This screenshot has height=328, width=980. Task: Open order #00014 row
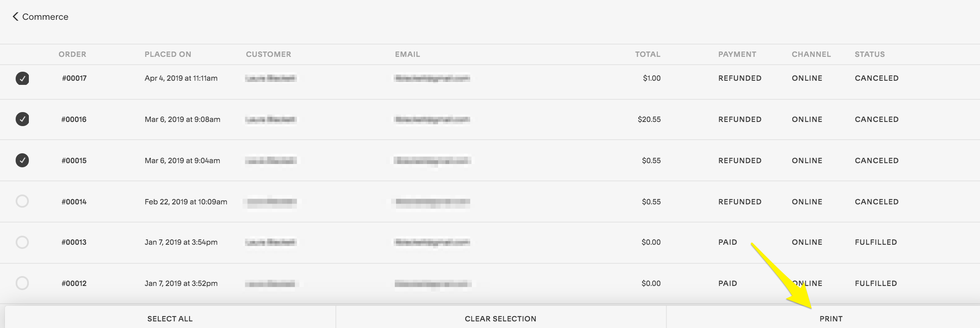point(74,201)
